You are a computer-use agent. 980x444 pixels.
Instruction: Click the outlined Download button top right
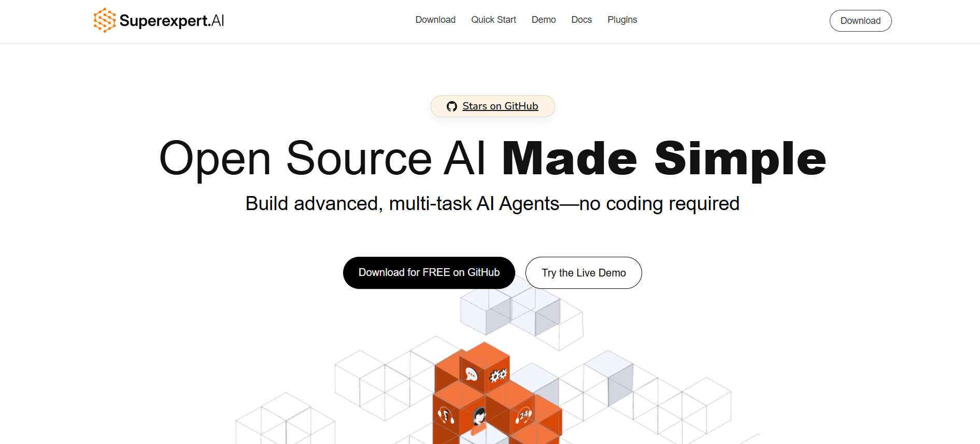pyautogui.click(x=860, y=21)
